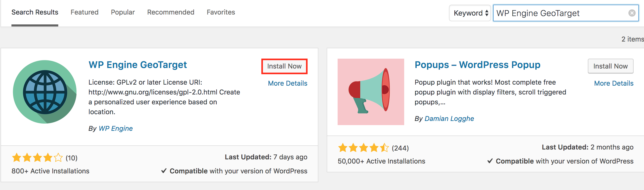The image size is (644, 190).
Task: Open the Recommended tab
Action: 171,12
